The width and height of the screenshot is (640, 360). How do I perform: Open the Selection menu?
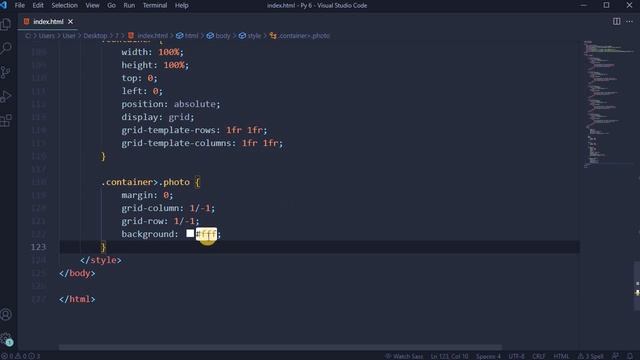64,5
